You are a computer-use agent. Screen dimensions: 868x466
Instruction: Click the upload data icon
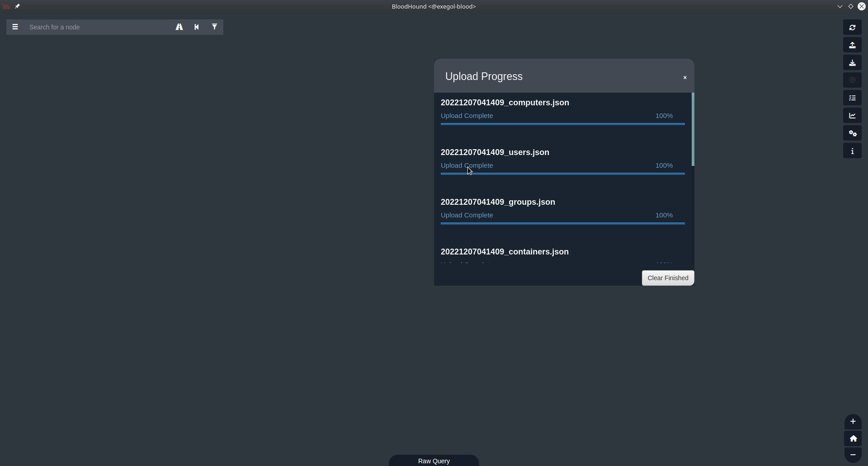coord(852,45)
